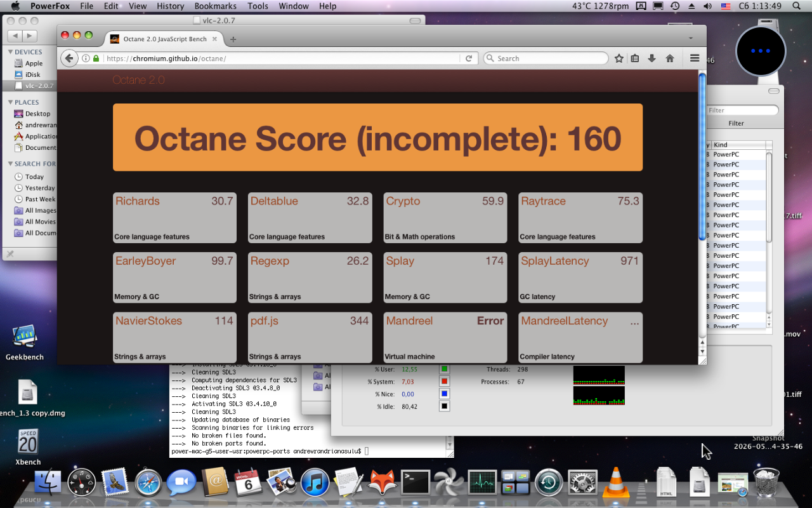812x508 pixels.
Task: Open the US flag input menu
Action: tap(726, 6)
